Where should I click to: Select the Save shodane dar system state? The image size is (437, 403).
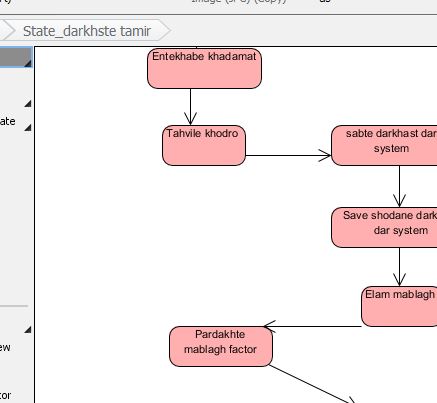384,228
